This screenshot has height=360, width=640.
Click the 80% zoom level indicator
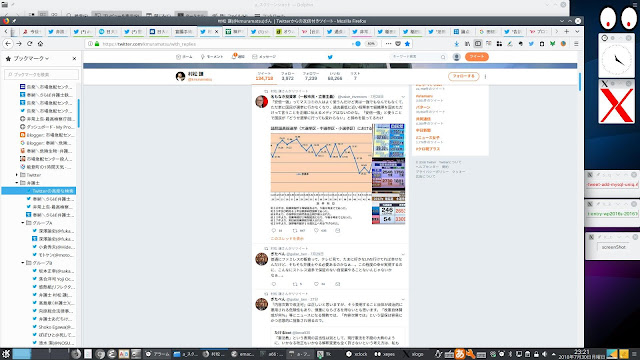(x=371, y=44)
